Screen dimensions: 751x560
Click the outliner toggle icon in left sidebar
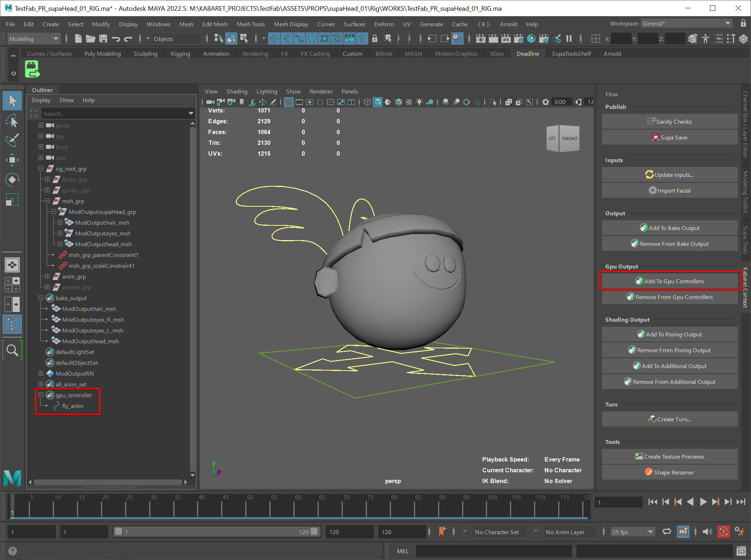pos(12,324)
